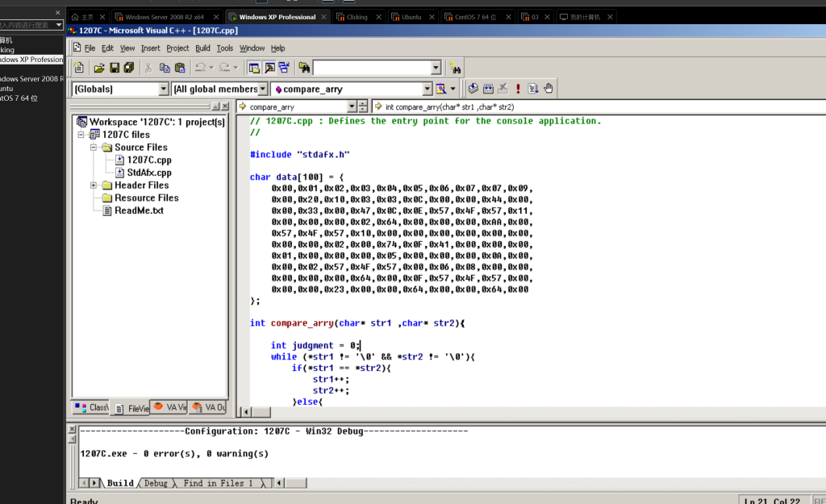Toggle the Output window toolbar button
Image resolution: width=826 pixels, height=504 pixels.
click(x=269, y=68)
